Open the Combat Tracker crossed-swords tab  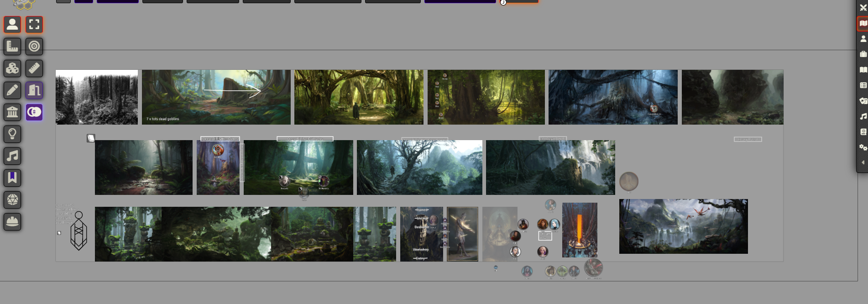(863, 7)
